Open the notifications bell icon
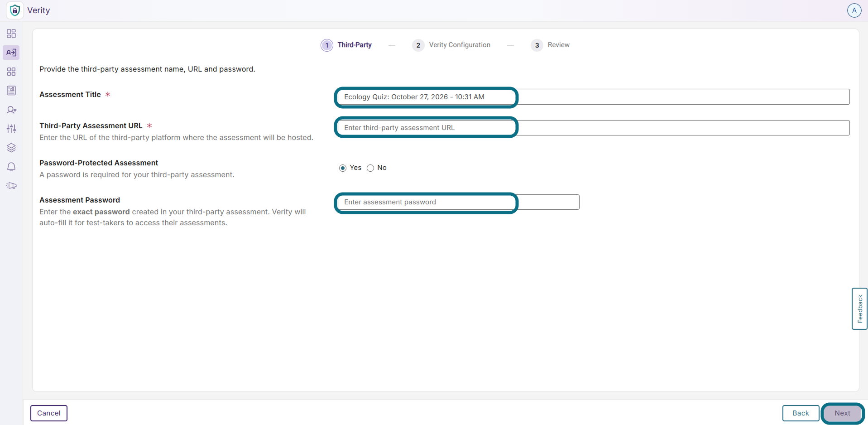Image resolution: width=868 pixels, height=425 pixels. [11, 167]
